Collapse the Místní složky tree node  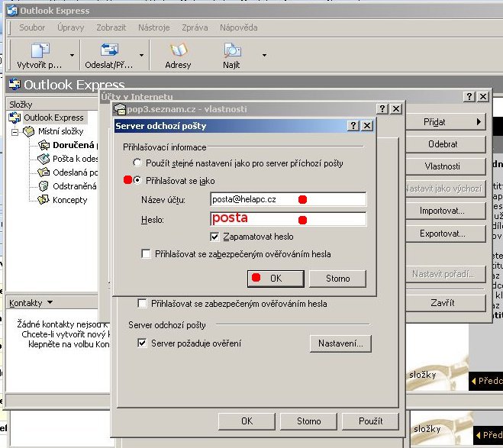tap(15, 132)
